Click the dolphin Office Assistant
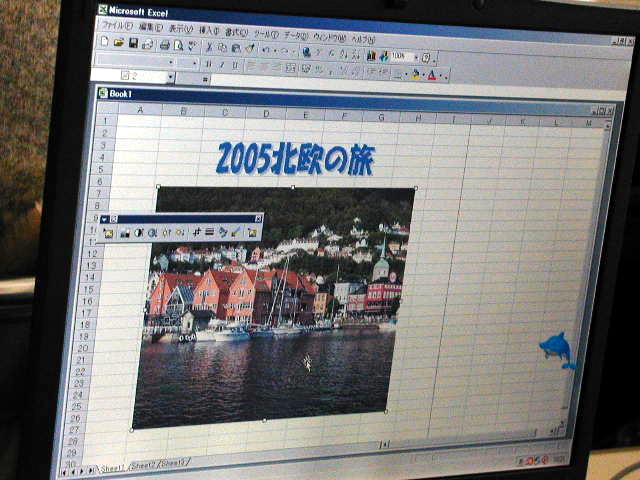Viewport: 640px width, 480px height. [x=556, y=349]
